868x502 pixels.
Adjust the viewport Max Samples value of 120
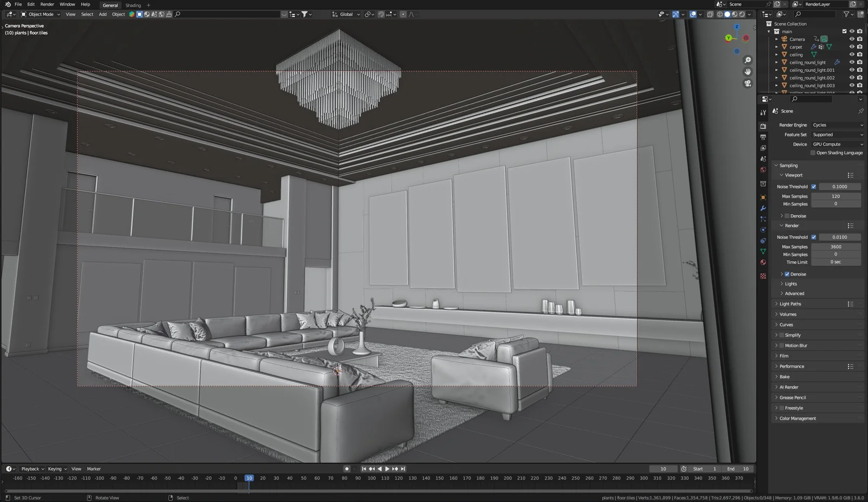(836, 196)
